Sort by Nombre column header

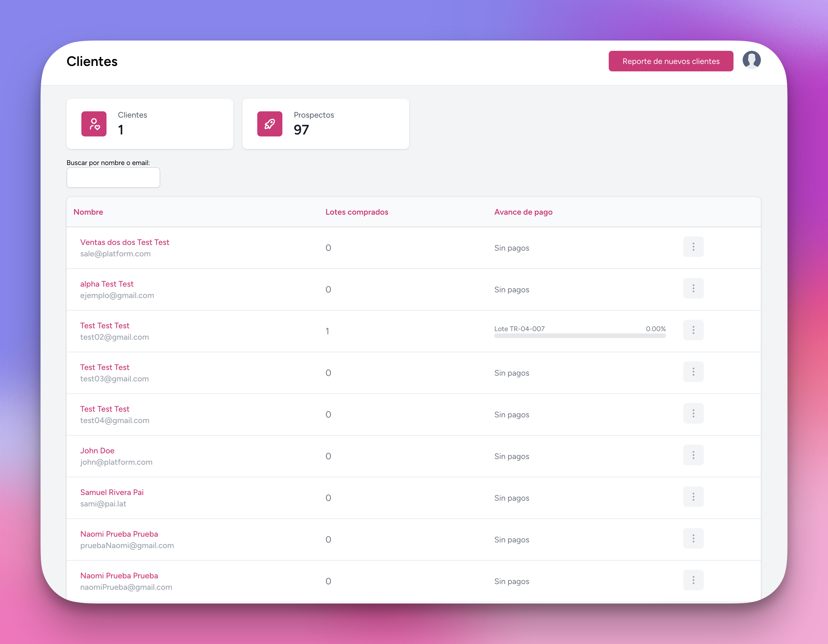88,212
